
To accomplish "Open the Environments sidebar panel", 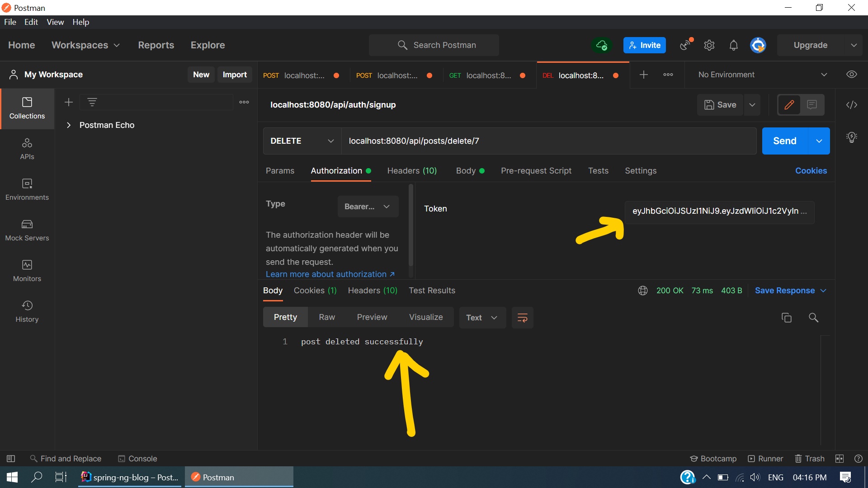I will 27,190.
